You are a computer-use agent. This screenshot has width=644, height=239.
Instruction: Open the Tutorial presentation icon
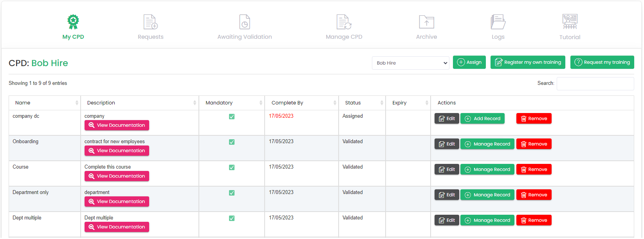570,22
